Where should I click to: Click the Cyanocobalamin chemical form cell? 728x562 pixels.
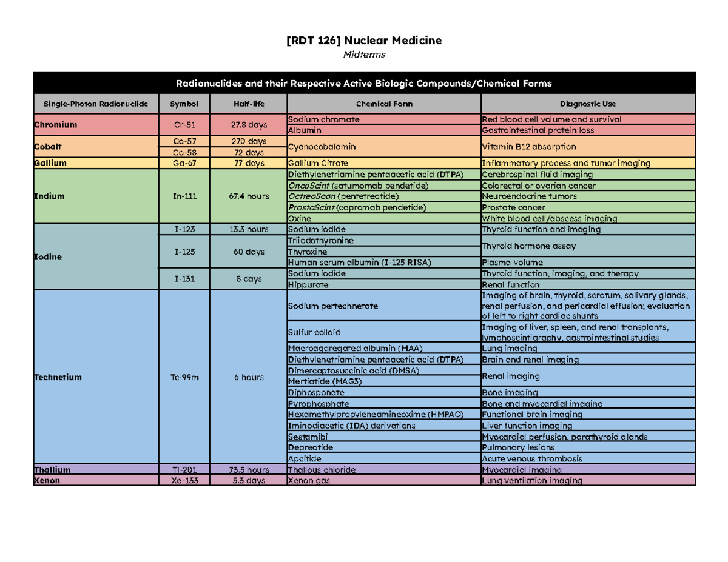(318, 146)
